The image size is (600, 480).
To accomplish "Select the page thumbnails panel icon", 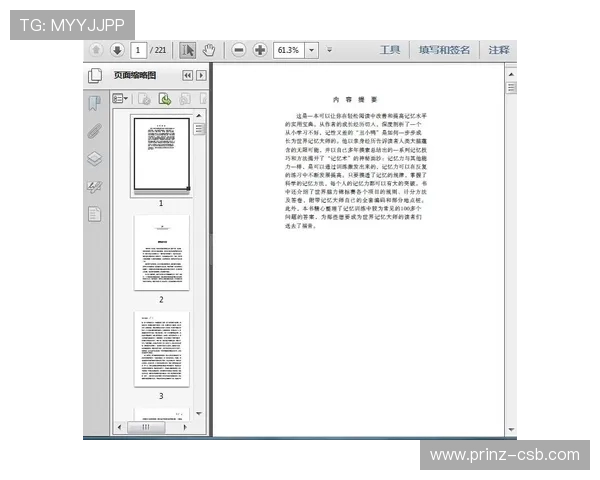I will click(x=95, y=75).
